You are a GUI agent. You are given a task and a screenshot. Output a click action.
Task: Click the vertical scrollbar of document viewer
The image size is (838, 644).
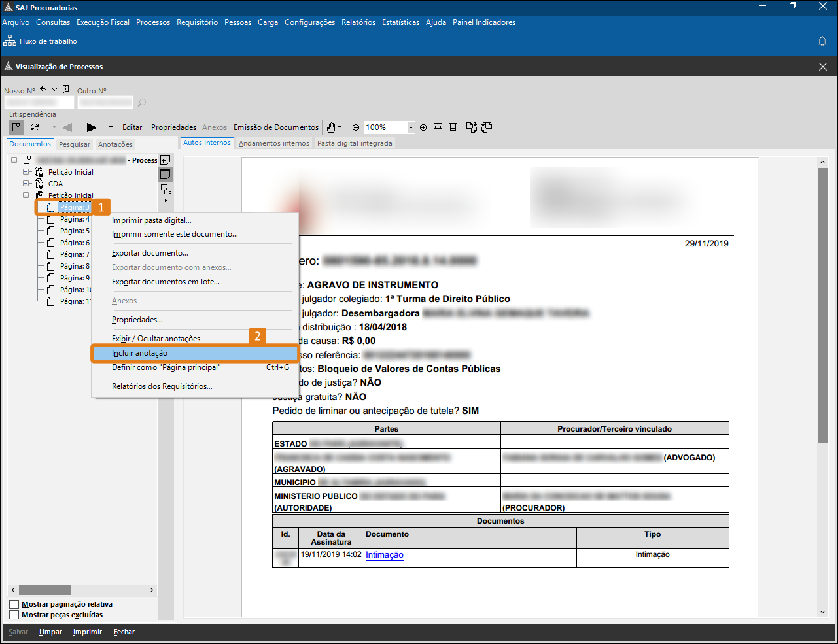point(822,327)
